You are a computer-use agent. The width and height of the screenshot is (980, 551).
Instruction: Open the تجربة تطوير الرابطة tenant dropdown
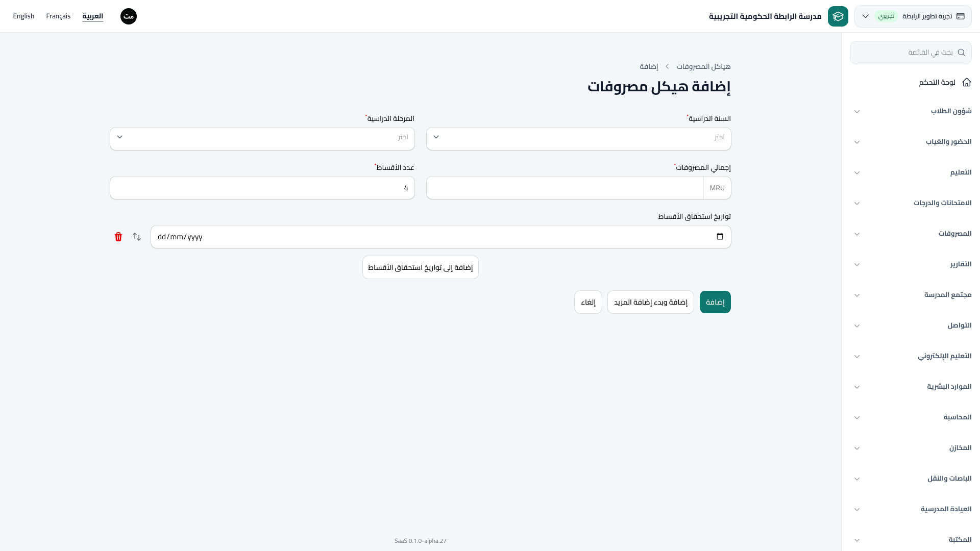913,16
